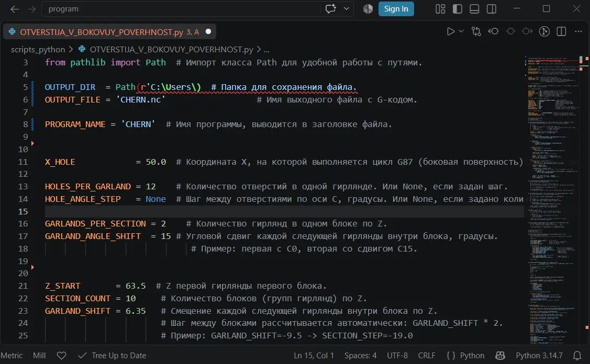
Task: Split the editor to the right
Action: click(561, 31)
